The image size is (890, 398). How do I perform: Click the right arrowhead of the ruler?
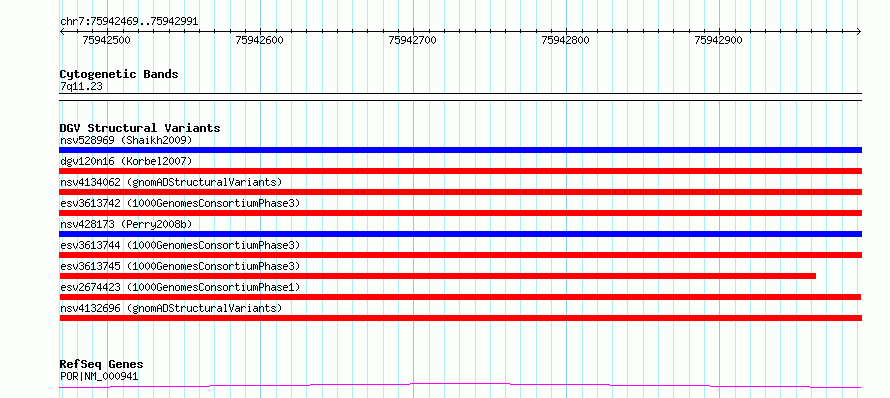pos(859,31)
